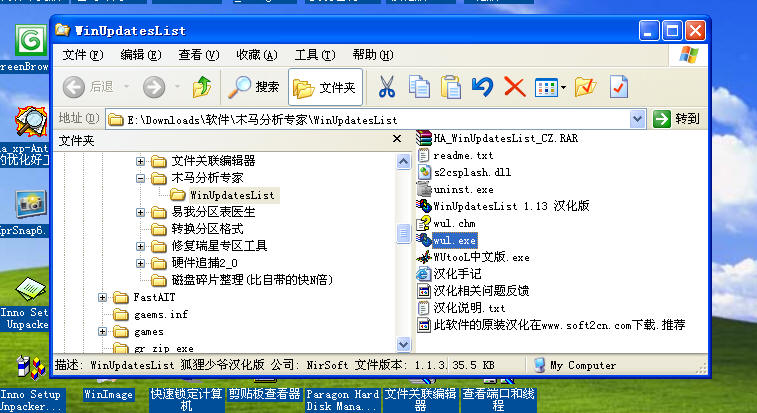Click the Paste clipboard icon
This screenshot has height=413, width=757.
450,87
